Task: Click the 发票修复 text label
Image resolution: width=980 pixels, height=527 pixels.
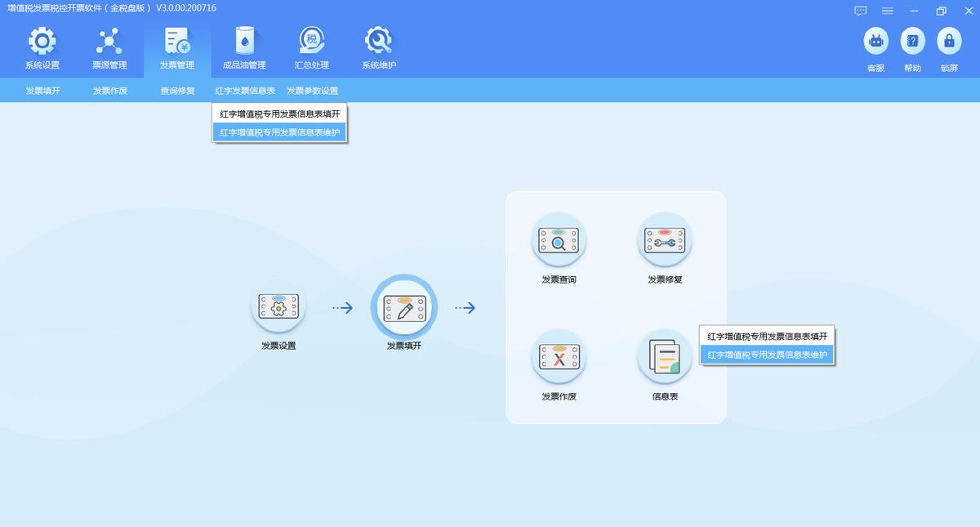Action: [665, 279]
